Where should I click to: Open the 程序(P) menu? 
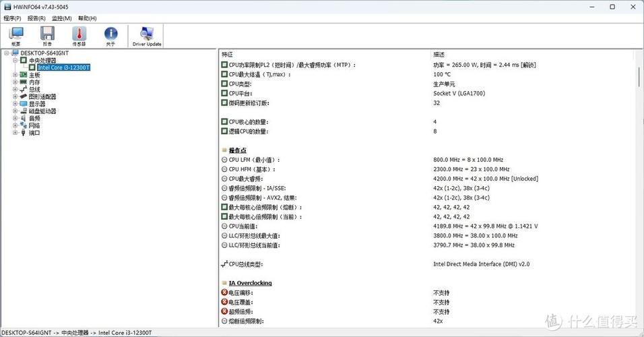pos(12,18)
